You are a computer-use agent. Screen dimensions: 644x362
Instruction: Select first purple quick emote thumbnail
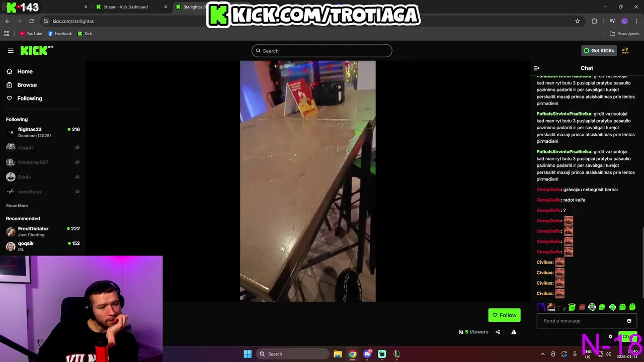tap(541, 307)
